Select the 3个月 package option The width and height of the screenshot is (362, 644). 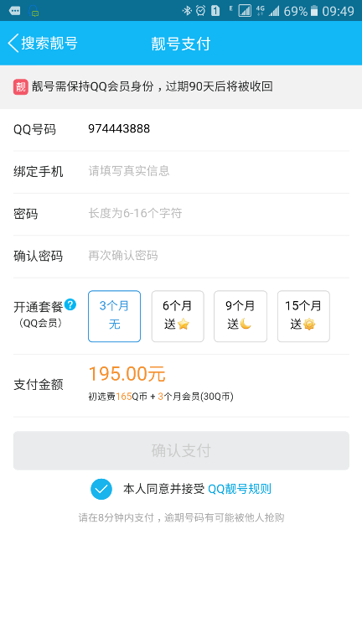(115, 316)
